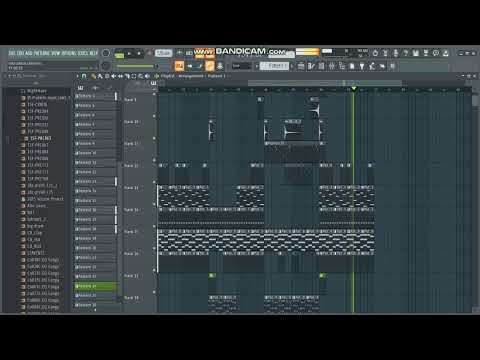480x360 pixels.
Task: Open the Line snap selector
Action: click(242, 66)
